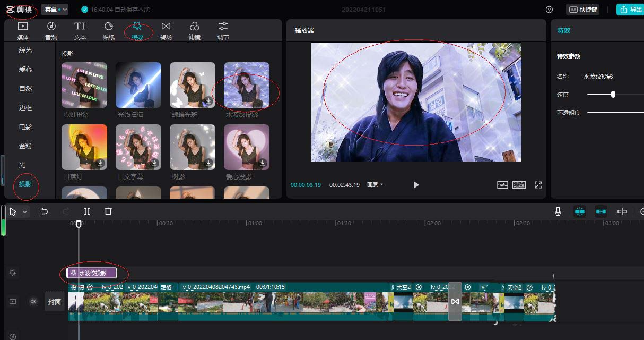Enter fullscreen preview in the player
644x340 pixels.
click(538, 185)
